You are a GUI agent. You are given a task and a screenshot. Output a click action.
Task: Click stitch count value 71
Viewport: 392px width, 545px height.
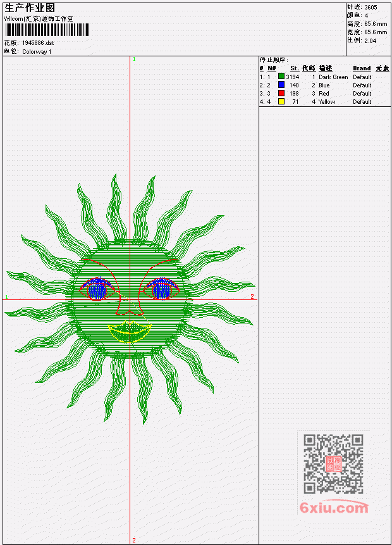pos(295,102)
